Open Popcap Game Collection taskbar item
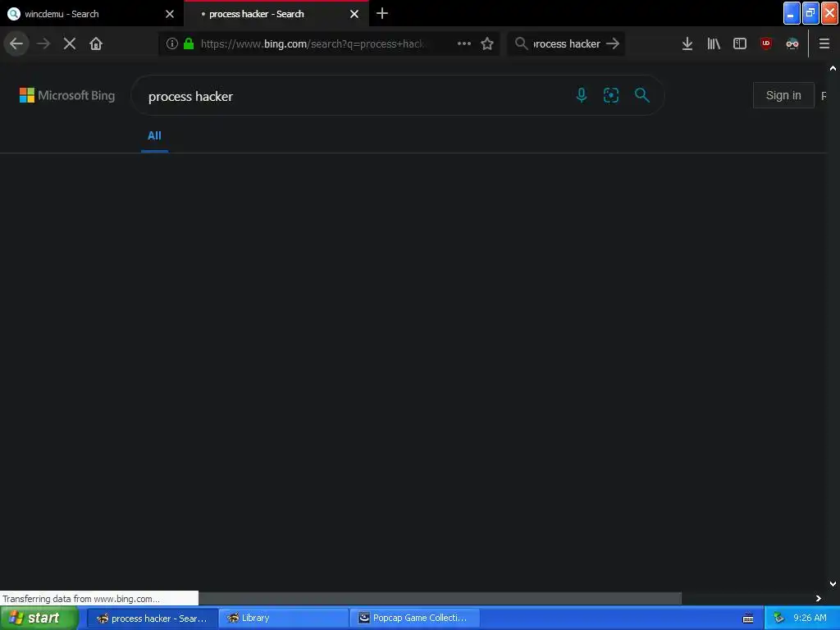The image size is (840, 630). [x=414, y=619]
